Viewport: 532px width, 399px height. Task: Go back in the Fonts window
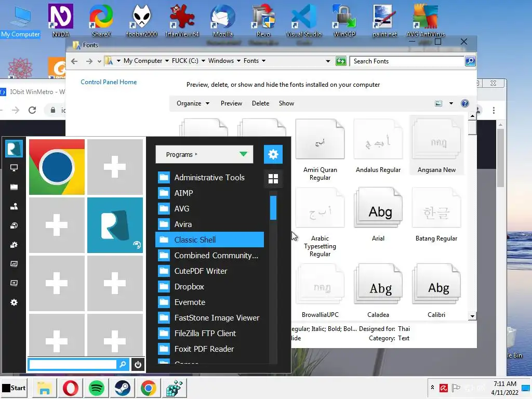(x=74, y=61)
